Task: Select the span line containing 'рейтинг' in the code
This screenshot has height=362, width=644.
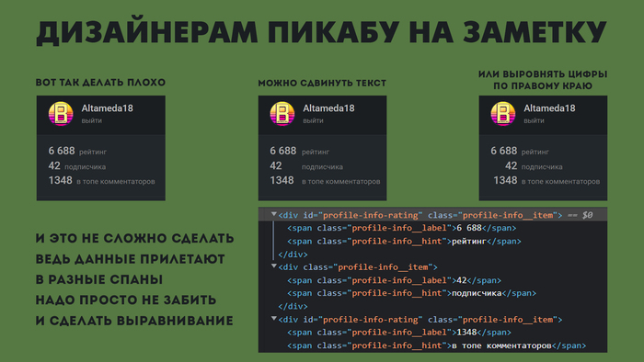Action: tap(404, 241)
